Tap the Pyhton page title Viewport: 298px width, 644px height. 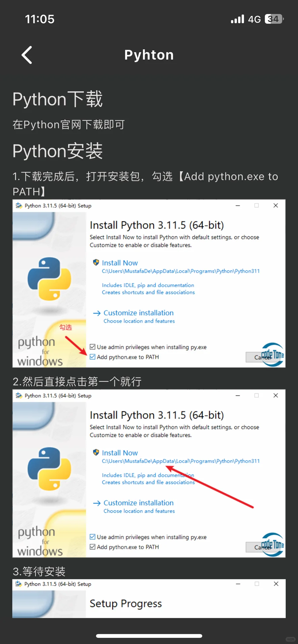coord(149,55)
